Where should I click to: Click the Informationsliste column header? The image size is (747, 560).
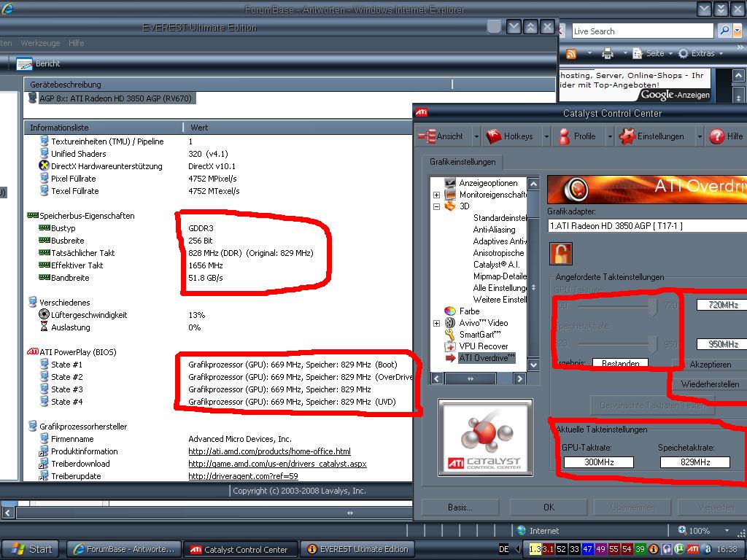(104, 128)
